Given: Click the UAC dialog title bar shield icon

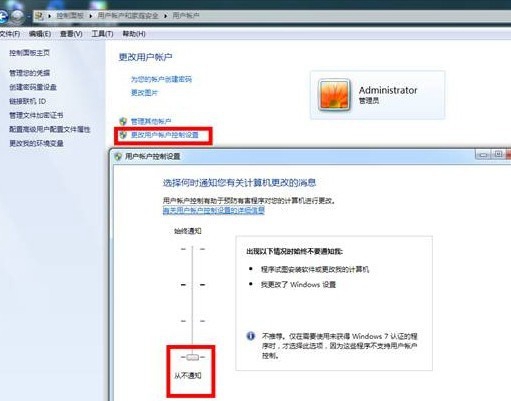Looking at the screenshot, I should point(118,156).
